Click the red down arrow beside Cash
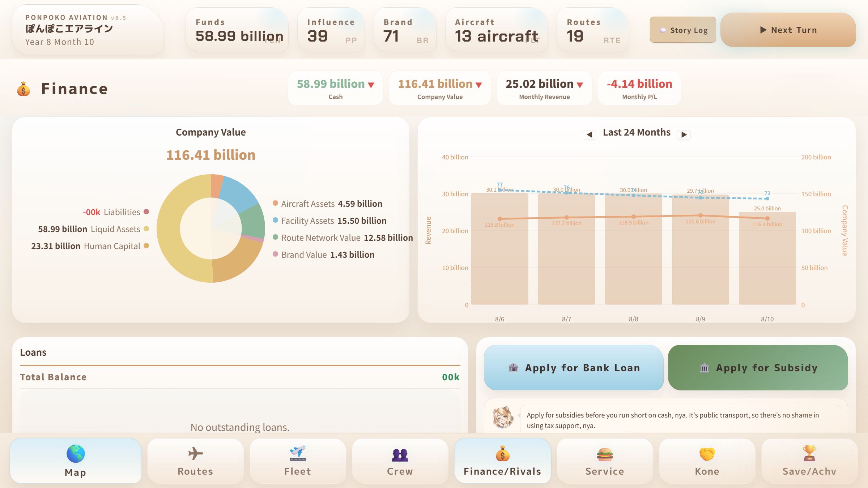The height and width of the screenshot is (488, 868). 371,85
